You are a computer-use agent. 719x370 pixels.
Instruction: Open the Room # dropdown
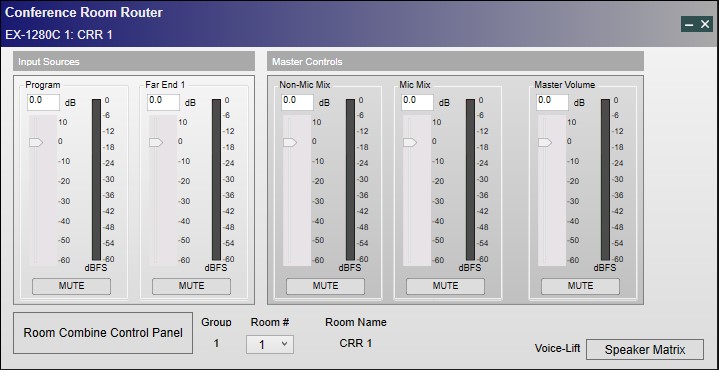[x=270, y=344]
